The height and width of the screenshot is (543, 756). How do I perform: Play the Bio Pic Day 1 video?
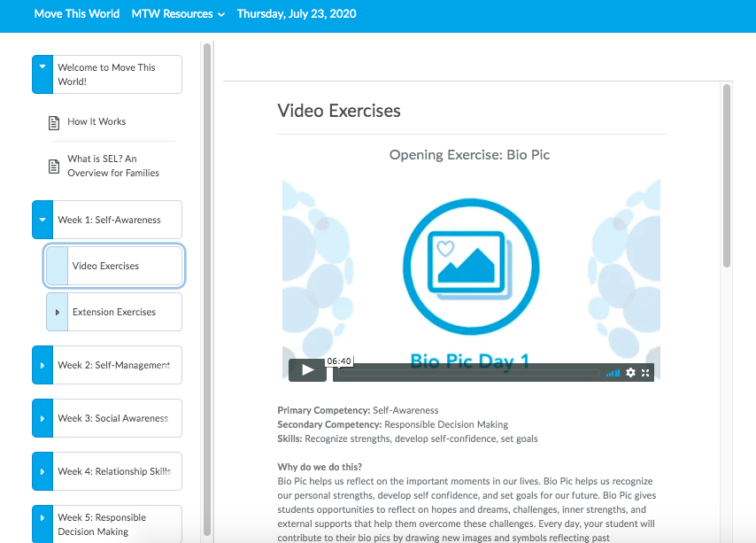307,370
